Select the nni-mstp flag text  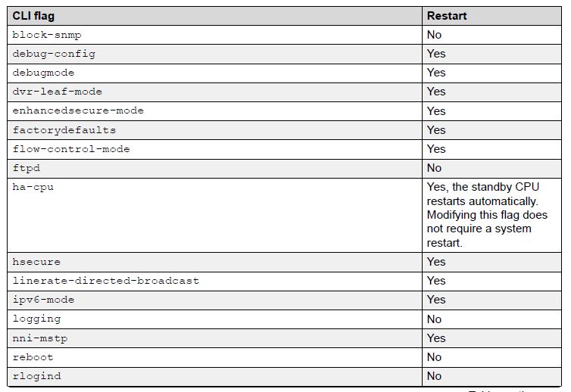point(40,338)
